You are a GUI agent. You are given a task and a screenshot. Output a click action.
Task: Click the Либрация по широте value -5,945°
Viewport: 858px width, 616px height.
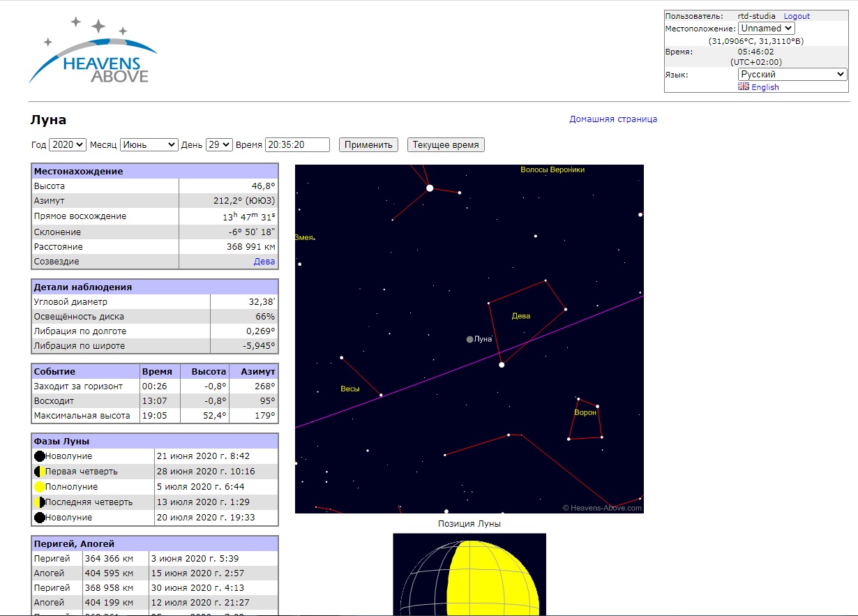point(259,346)
